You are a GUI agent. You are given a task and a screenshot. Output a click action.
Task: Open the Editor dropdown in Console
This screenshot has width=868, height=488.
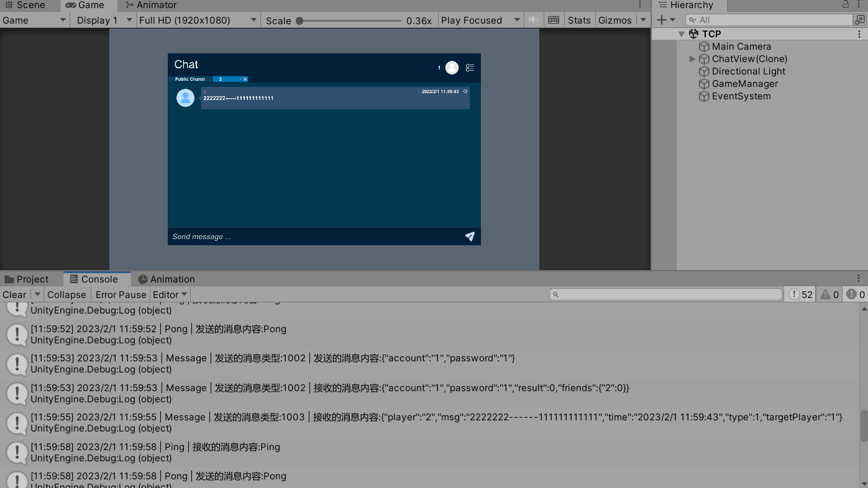pos(170,295)
